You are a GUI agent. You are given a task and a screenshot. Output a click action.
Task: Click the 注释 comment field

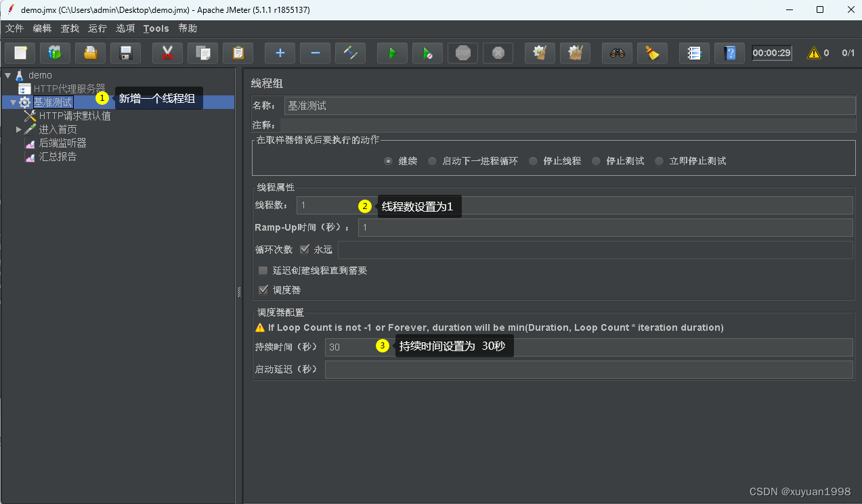(x=567, y=125)
